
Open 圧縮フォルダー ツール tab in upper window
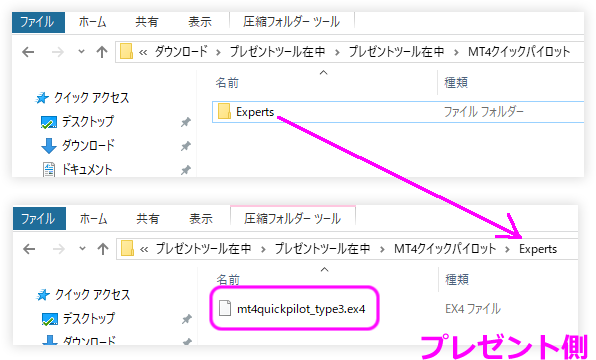(x=292, y=22)
